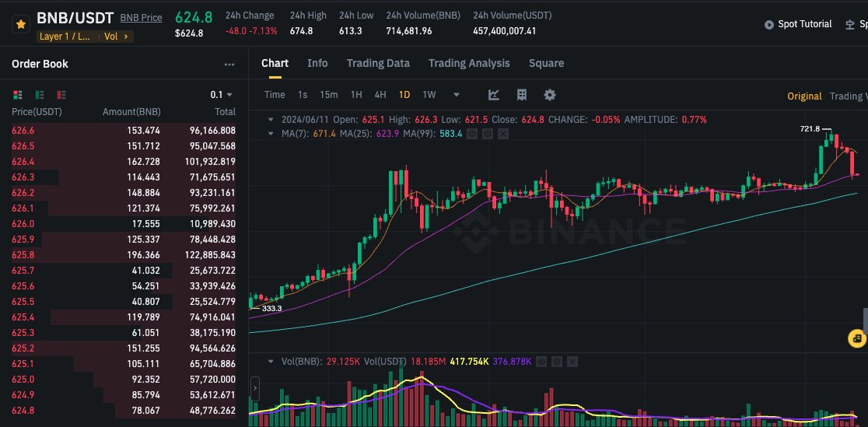
Task: Click the Vol tag
Action: [110, 37]
